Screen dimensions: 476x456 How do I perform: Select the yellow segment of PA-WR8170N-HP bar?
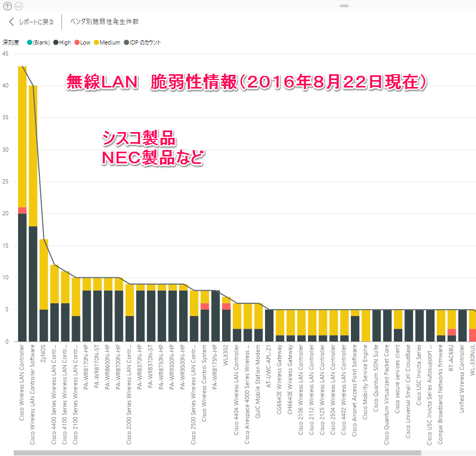[87, 284]
